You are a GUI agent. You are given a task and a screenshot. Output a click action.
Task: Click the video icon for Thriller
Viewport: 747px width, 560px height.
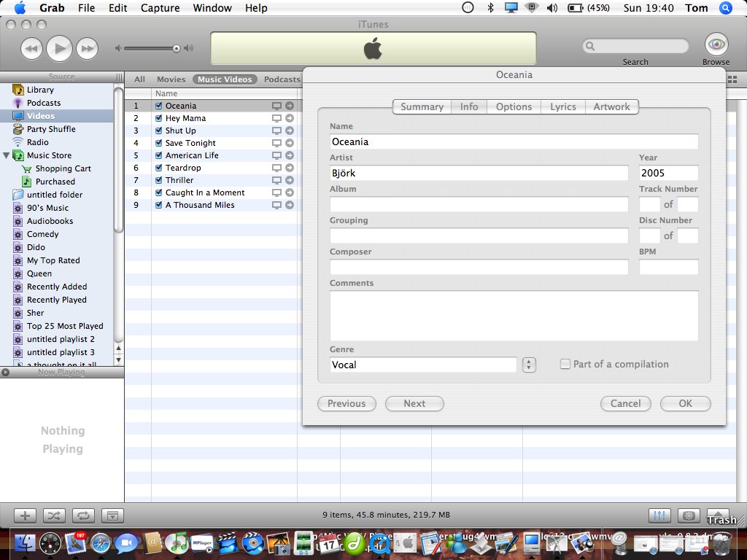[276, 180]
